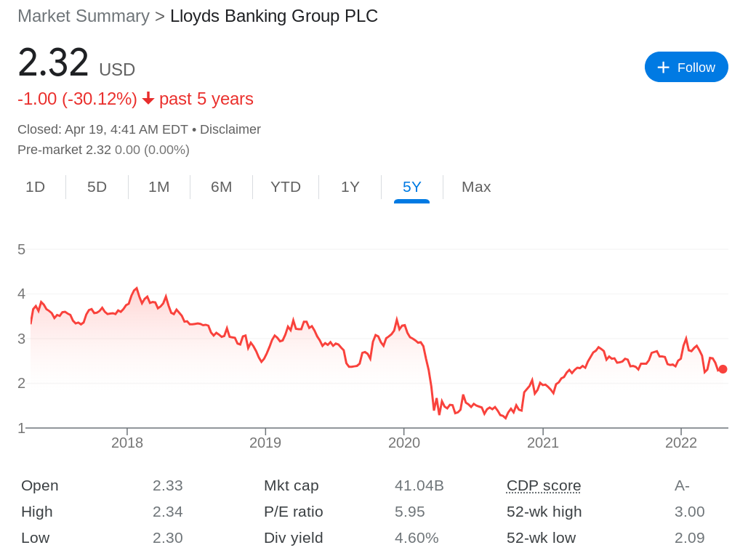
Task: Open the Disclaimer link
Action: click(x=230, y=129)
